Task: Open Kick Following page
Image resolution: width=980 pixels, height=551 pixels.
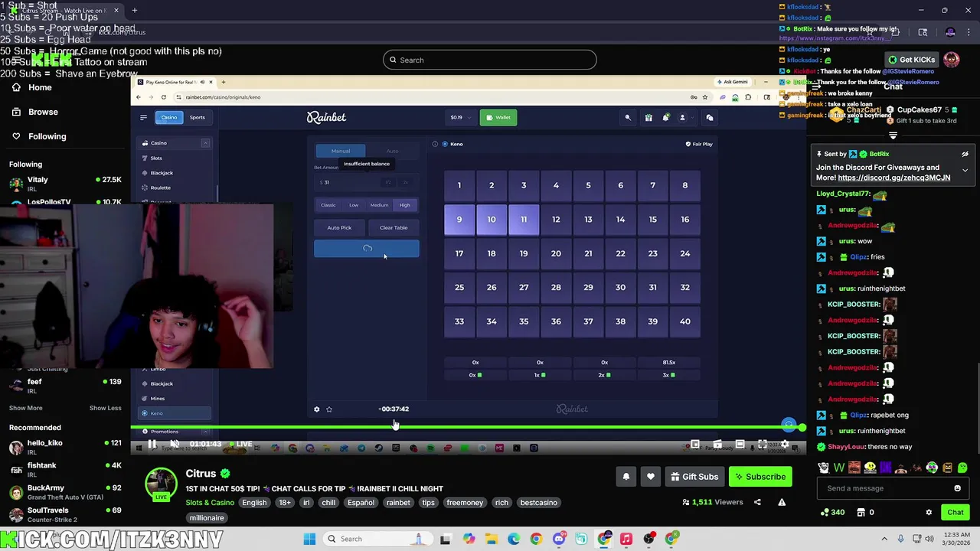Action: (47, 136)
